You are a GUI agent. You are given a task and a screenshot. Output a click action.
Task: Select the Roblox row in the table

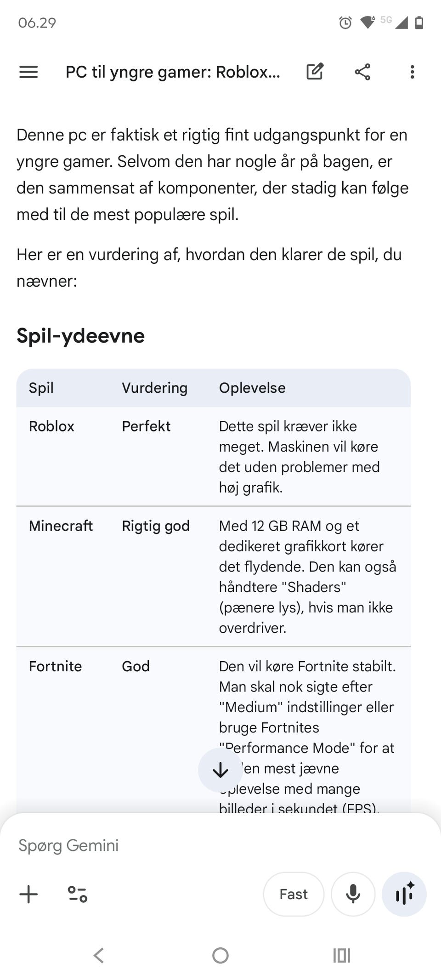point(51,426)
